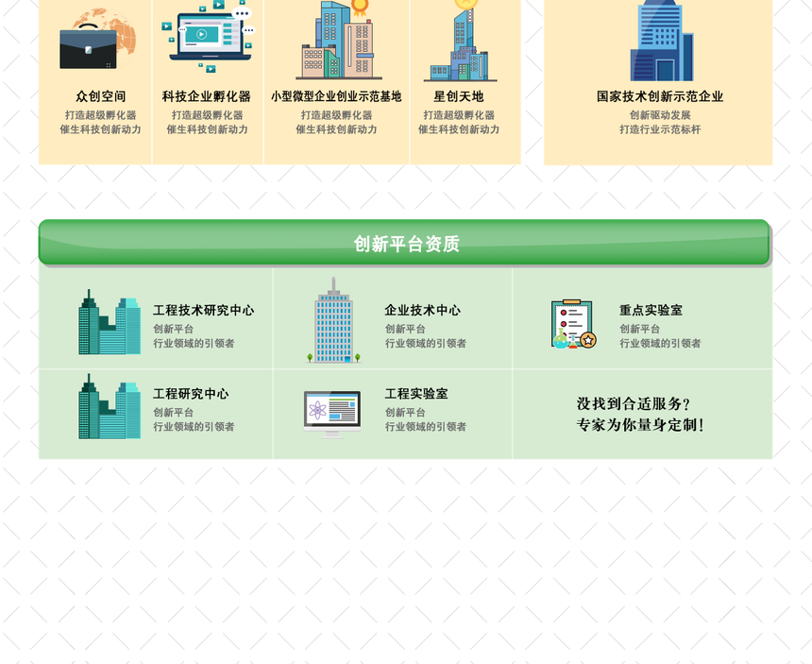Click the blue skyscraper icon above 国家技术创新示范企业

tap(661, 41)
